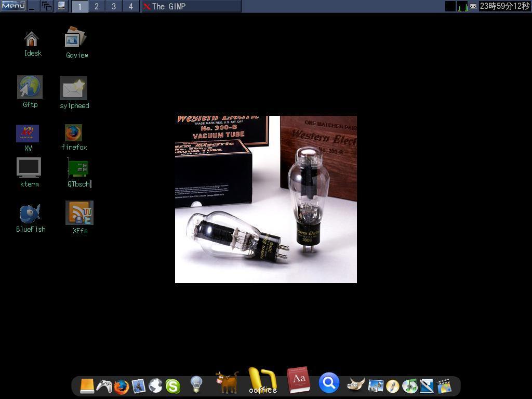Switch to workspace 4

[x=130, y=6]
